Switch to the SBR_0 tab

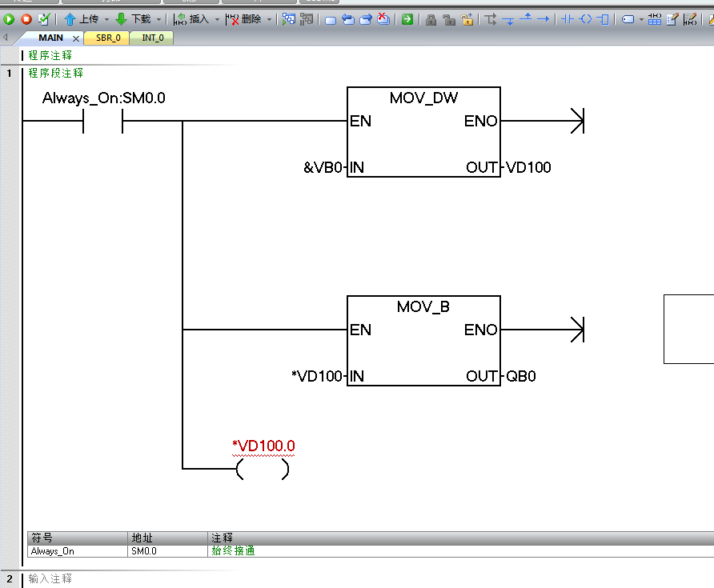[x=107, y=38]
